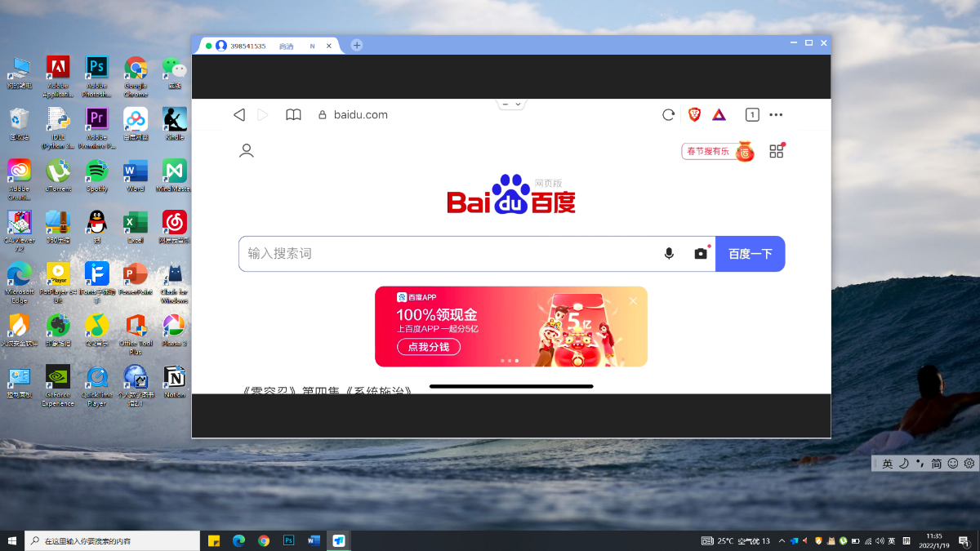Screen dimensions: 980x551
Task: Open the 25°C weather widget on the taskbar
Action: (736, 540)
